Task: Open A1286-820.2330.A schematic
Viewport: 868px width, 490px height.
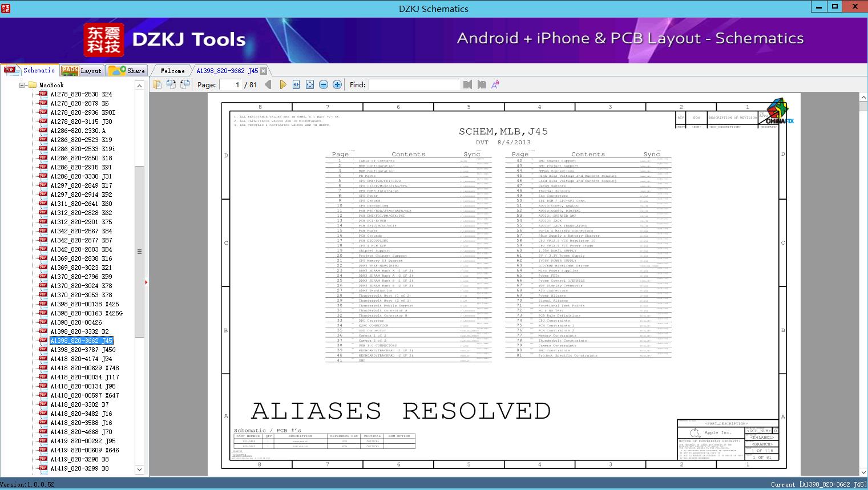Action: (x=78, y=131)
